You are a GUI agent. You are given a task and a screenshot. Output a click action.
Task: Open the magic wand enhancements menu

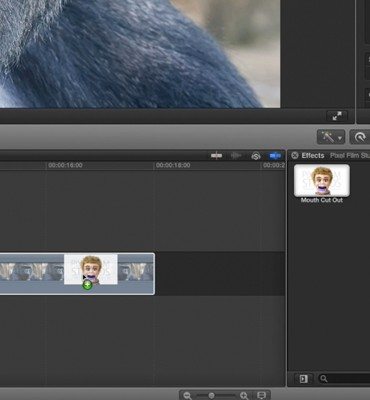click(331, 137)
